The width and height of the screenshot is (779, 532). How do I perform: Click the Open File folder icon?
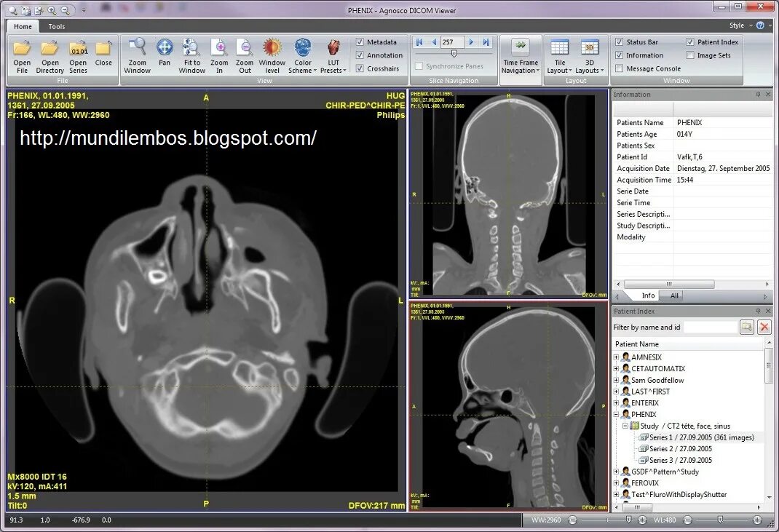point(22,48)
